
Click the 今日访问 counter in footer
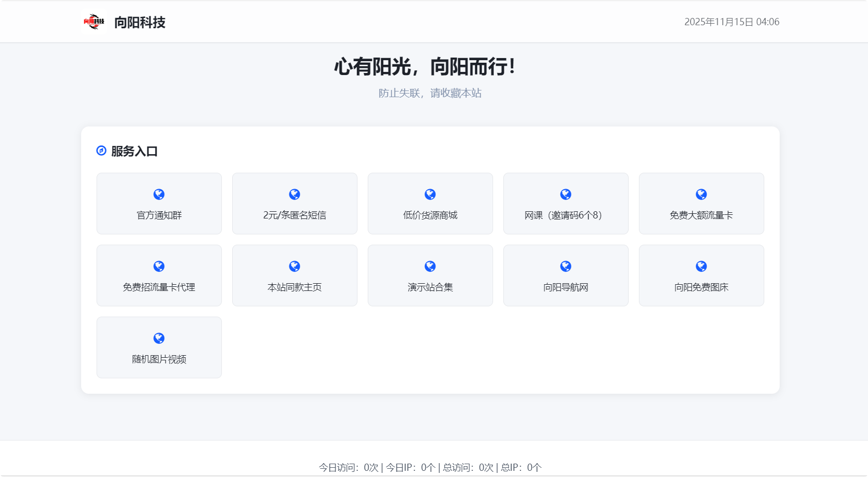pyautogui.click(x=349, y=468)
